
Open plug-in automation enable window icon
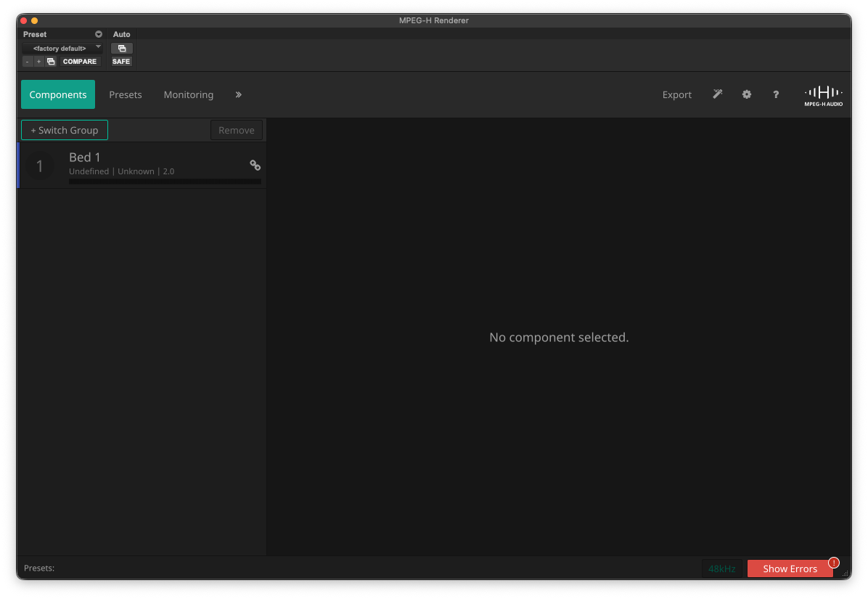[x=122, y=48]
